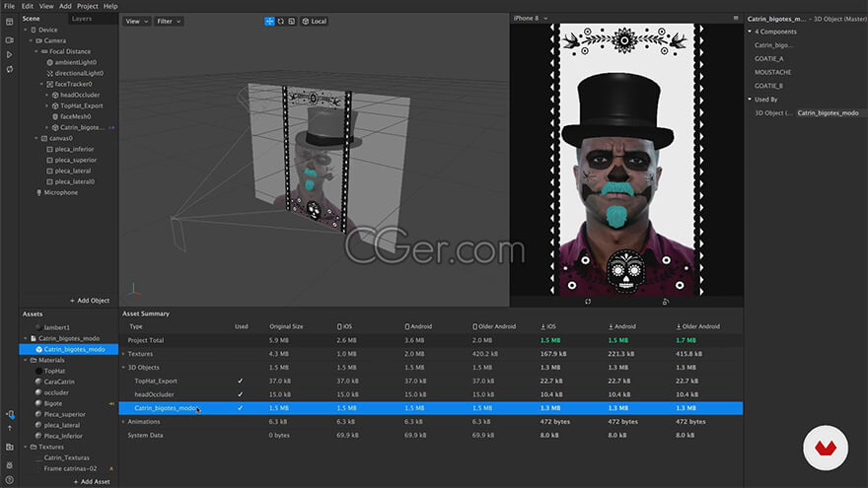This screenshot has height=488, width=868.
Task: Click the restart/refresh icon in the left toolbar
Action: (x=10, y=69)
